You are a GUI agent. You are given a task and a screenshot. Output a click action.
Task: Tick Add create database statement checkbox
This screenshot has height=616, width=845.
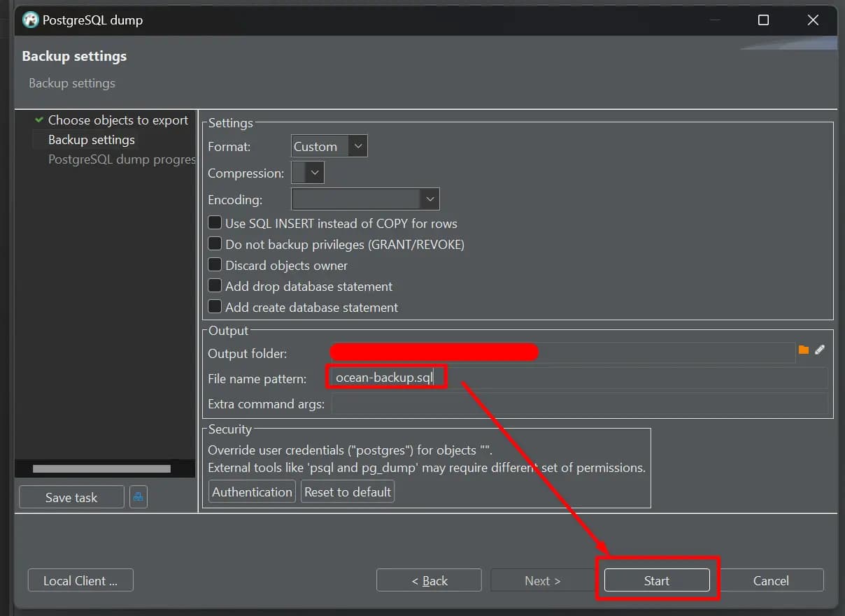point(215,307)
